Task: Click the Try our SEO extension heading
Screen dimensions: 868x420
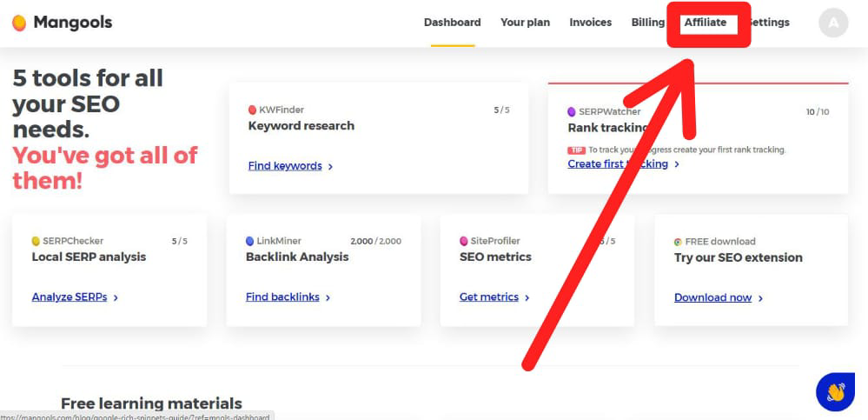Action: coord(739,257)
